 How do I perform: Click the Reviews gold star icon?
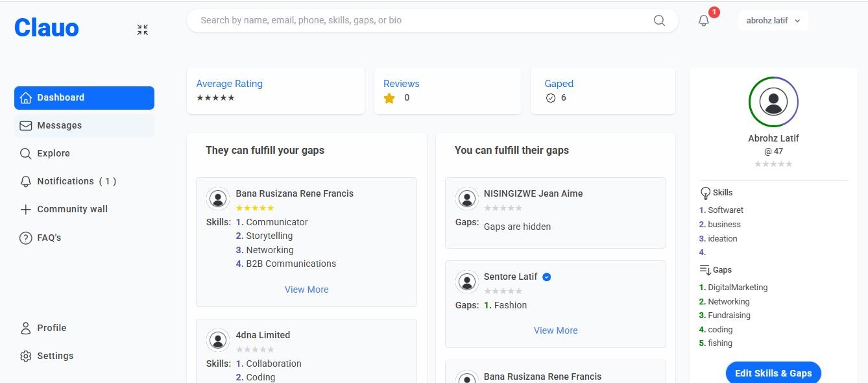(x=389, y=99)
